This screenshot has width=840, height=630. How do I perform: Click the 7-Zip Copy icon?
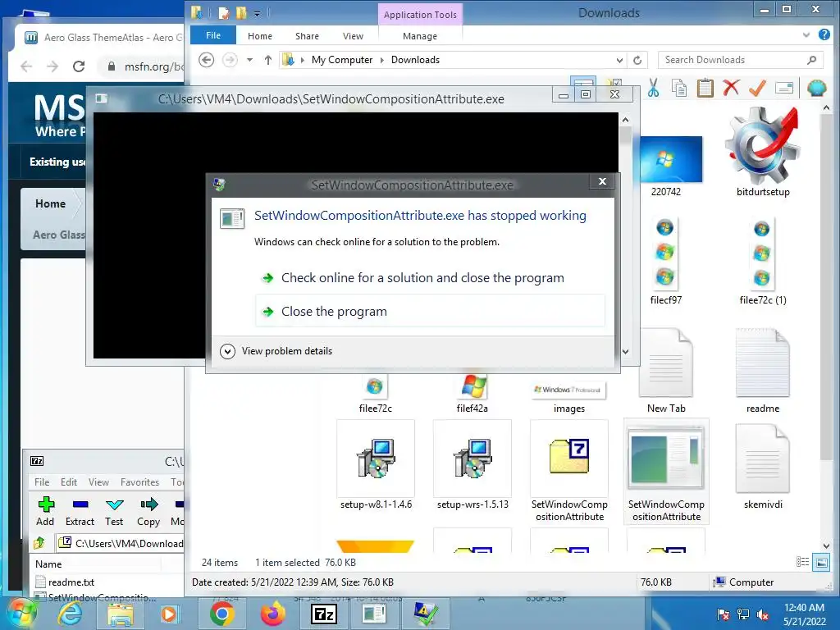[x=149, y=504]
